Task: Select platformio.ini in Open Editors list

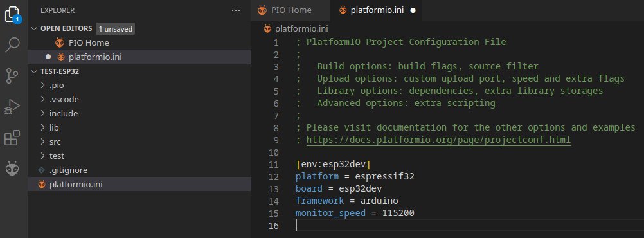Action: pos(139,57)
